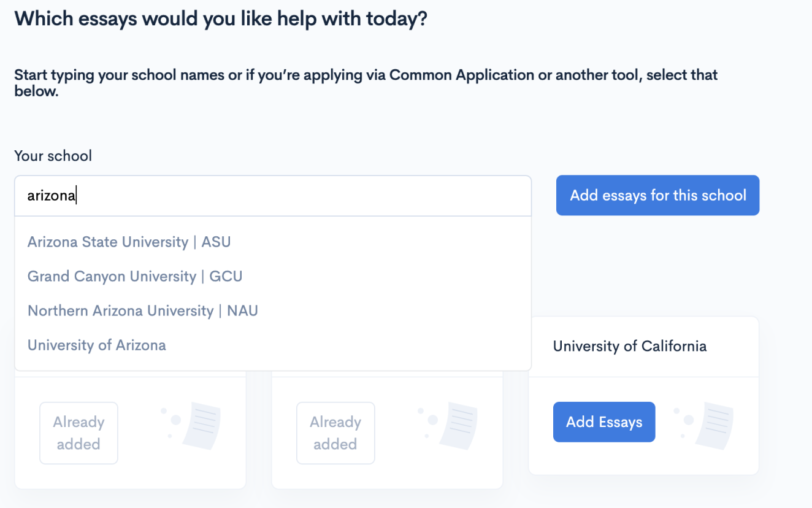Click the document icon beside first Already added button
The height and width of the screenshot is (508, 812).
[x=200, y=422]
